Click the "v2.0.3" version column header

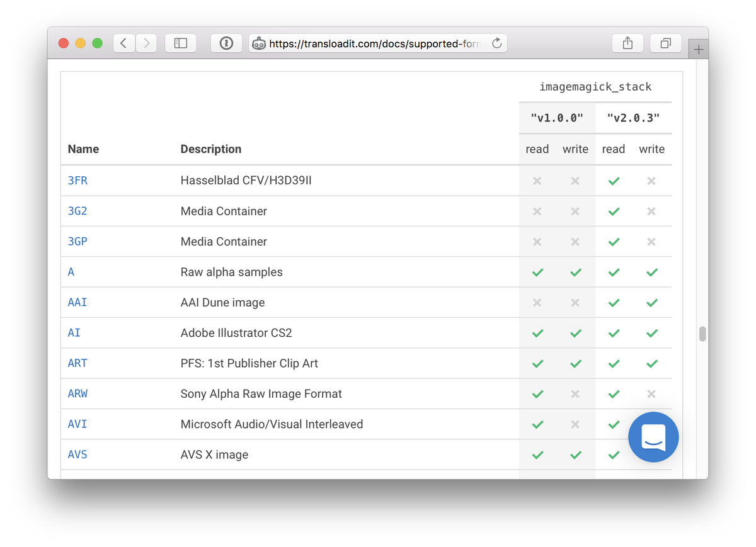point(633,118)
